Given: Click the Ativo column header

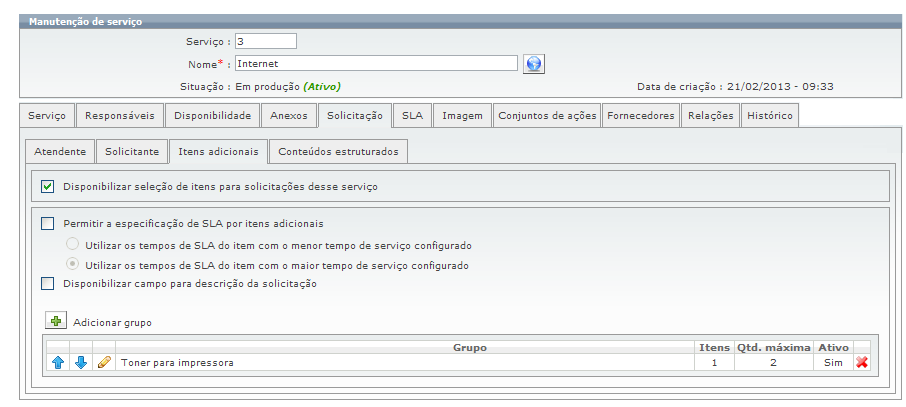Looking at the screenshot, I should coord(833,347).
